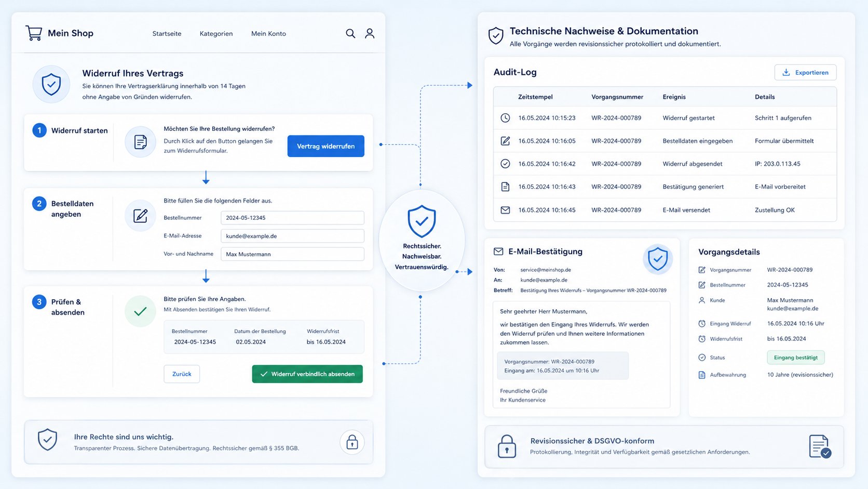The height and width of the screenshot is (489, 868).
Task: Click the Vorgangsdetails heading
Action: 729,252
